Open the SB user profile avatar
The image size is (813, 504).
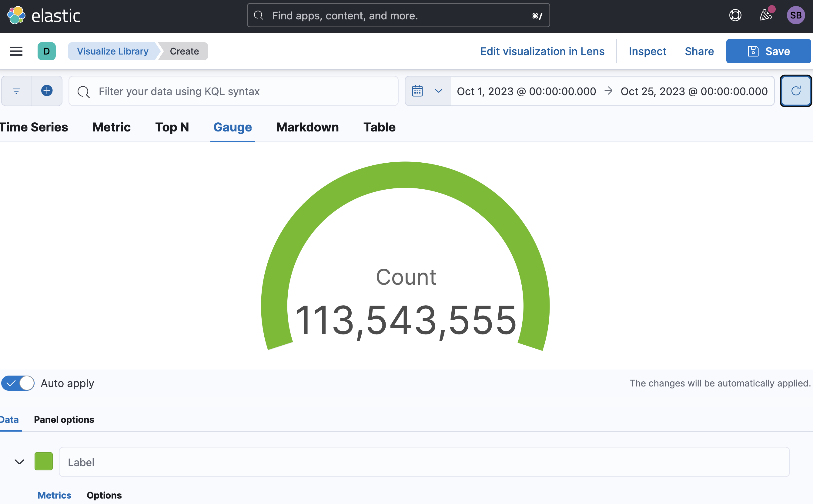(x=796, y=15)
